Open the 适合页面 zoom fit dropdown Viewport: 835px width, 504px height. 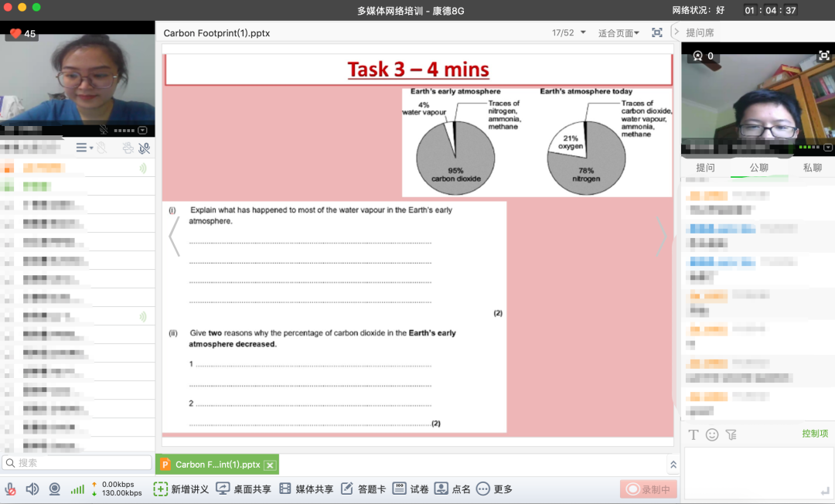click(619, 33)
